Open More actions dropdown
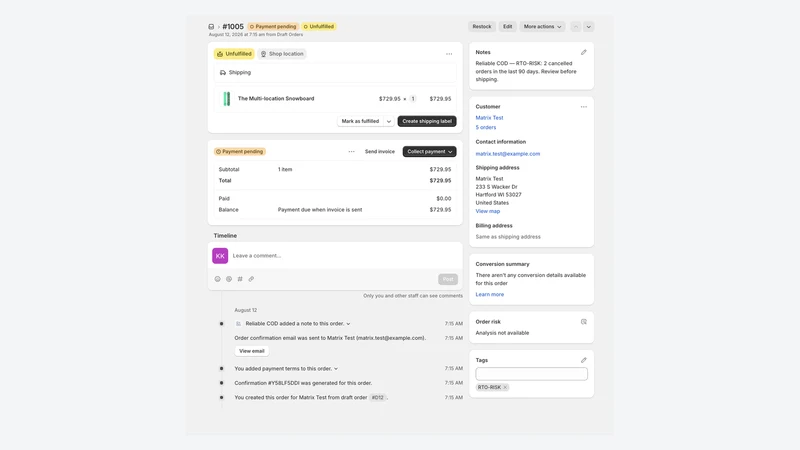 pyautogui.click(x=542, y=27)
